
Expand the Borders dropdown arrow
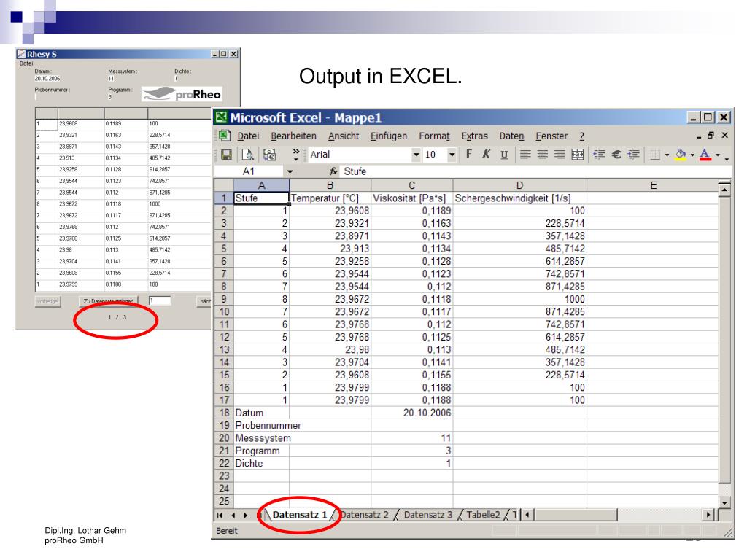click(667, 155)
